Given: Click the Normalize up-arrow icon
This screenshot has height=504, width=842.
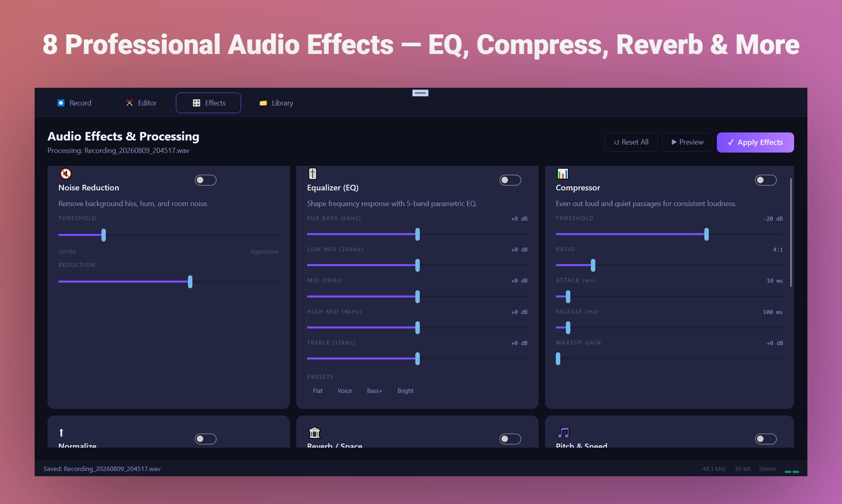Looking at the screenshot, I should tap(61, 432).
